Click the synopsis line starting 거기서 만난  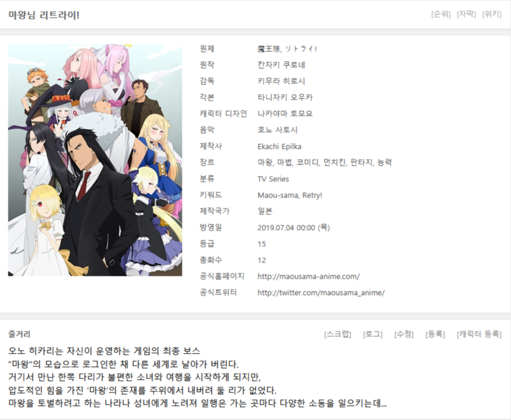134,378
